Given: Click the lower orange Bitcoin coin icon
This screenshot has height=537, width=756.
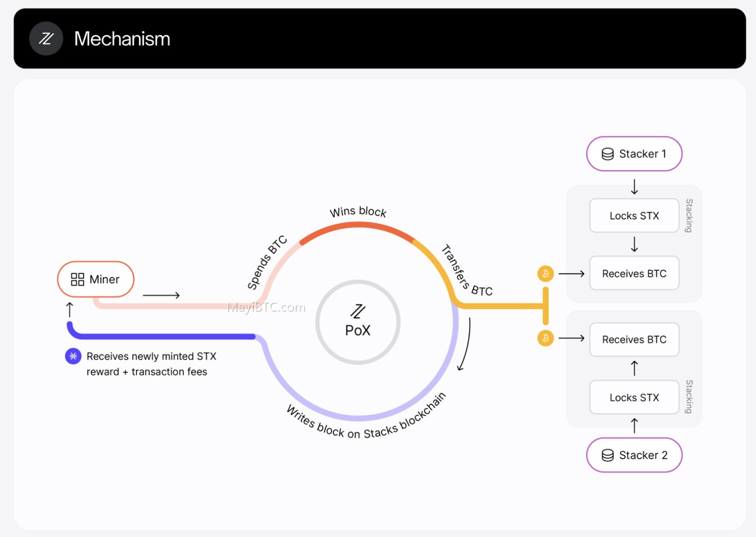Looking at the screenshot, I should click(545, 338).
